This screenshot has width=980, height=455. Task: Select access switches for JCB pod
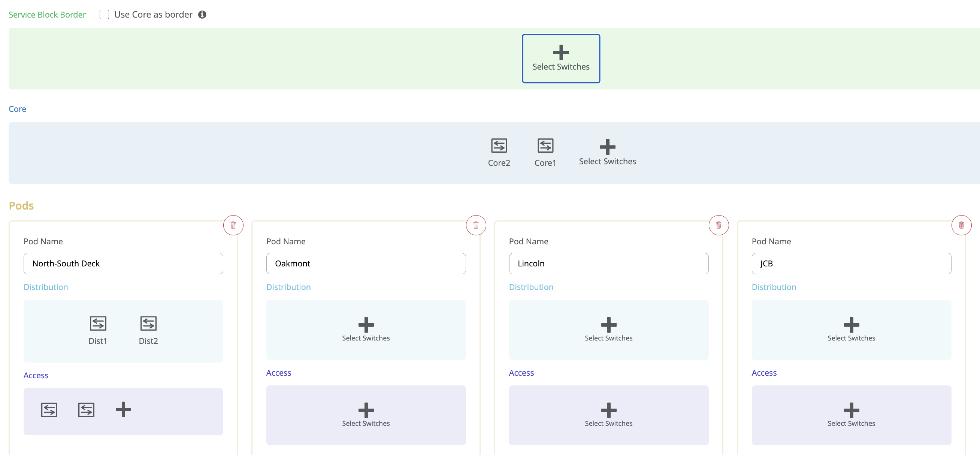(x=851, y=414)
